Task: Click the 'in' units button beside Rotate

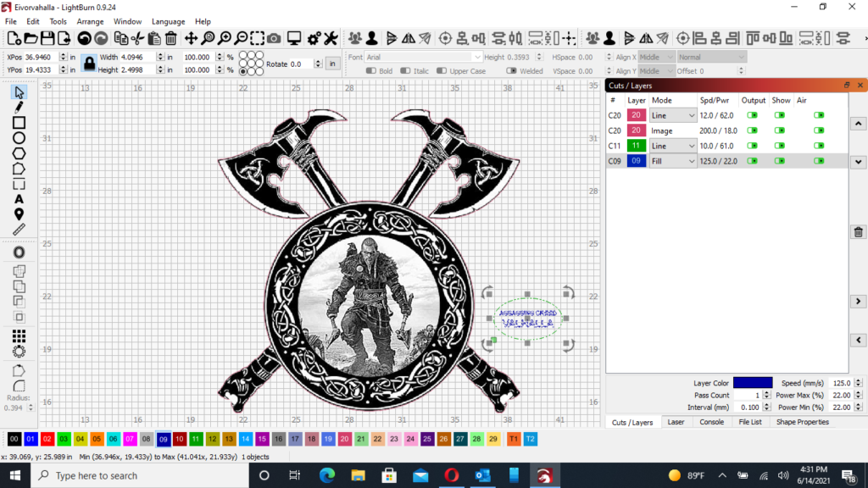Action: coord(332,64)
